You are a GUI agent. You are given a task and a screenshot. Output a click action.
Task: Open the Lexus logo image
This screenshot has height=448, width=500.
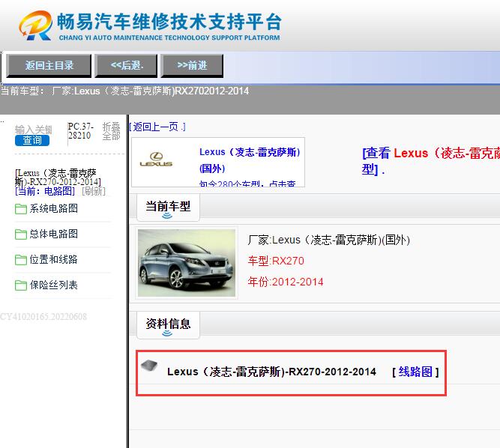(156, 160)
